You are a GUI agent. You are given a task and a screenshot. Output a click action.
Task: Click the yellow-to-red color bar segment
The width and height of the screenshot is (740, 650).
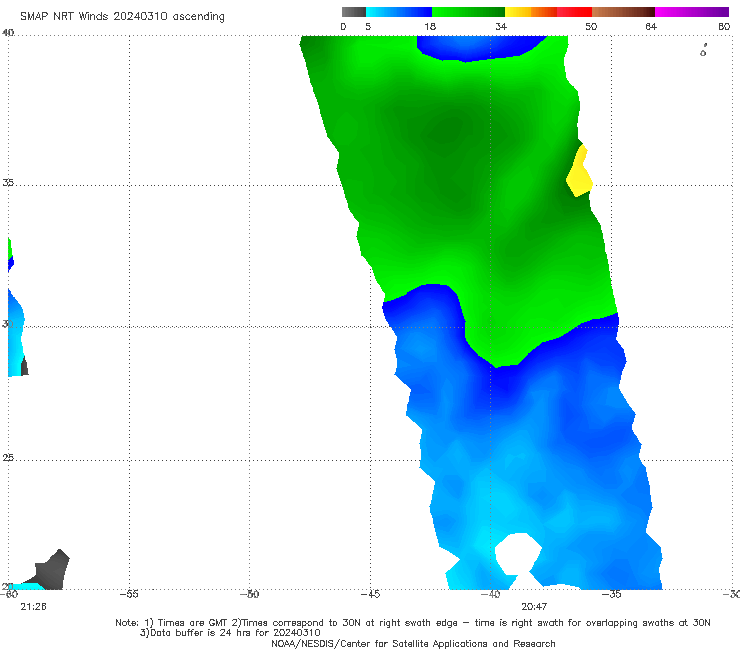click(x=548, y=12)
